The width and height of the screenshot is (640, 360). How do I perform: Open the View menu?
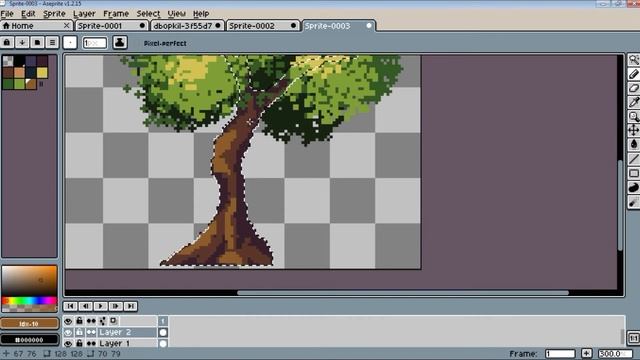tap(176, 14)
